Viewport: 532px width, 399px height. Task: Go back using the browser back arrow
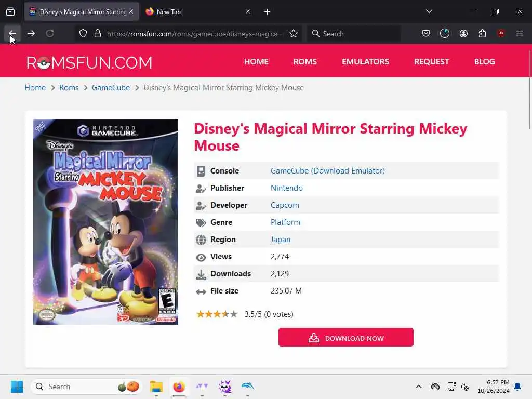click(12, 33)
